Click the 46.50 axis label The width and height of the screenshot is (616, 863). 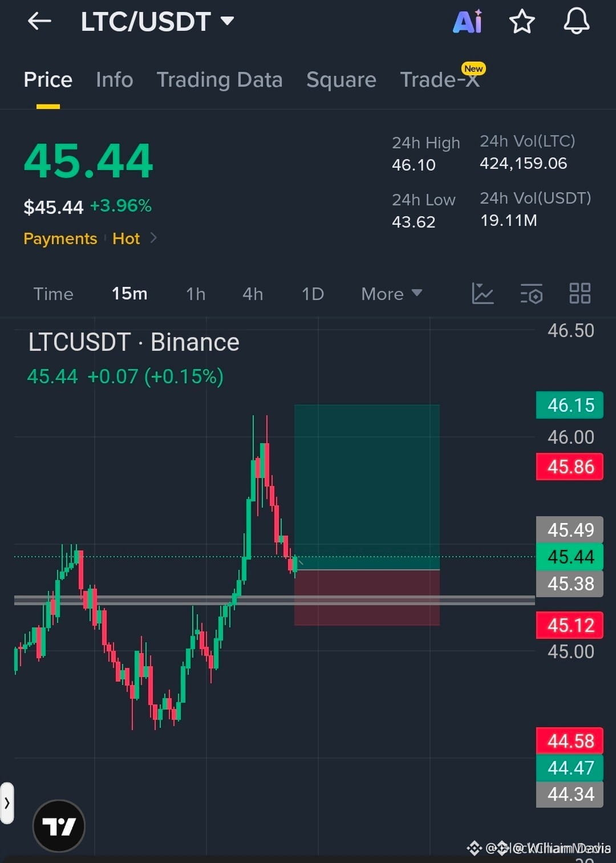[570, 331]
